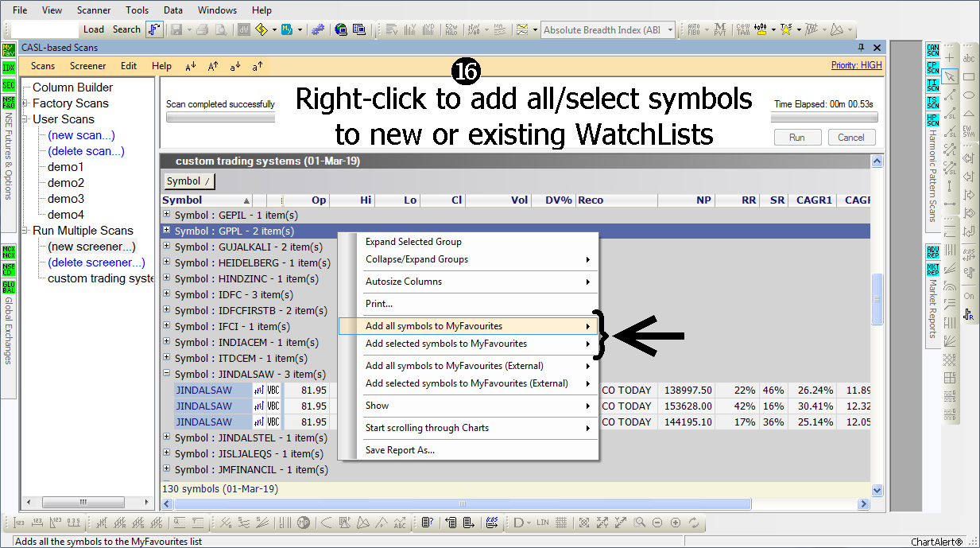The height and width of the screenshot is (548, 980).
Task: Click the (new scan...) link
Action: 81,135
